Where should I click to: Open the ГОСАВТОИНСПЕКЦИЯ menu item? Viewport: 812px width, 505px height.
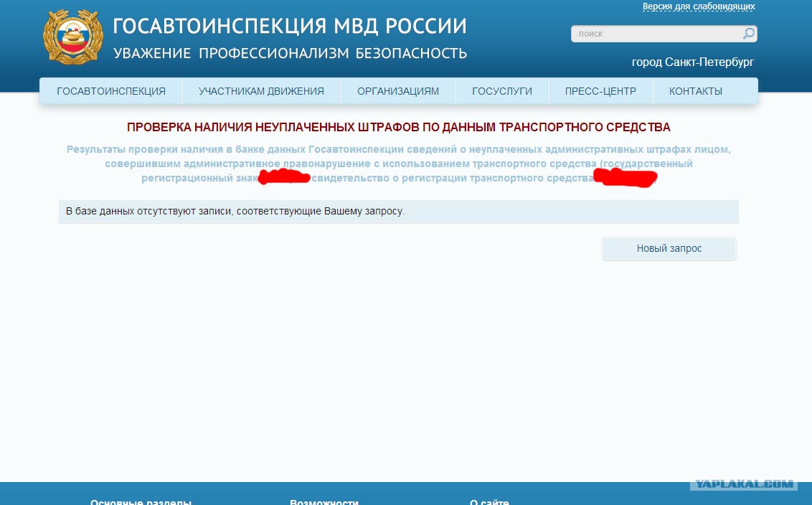tap(110, 91)
